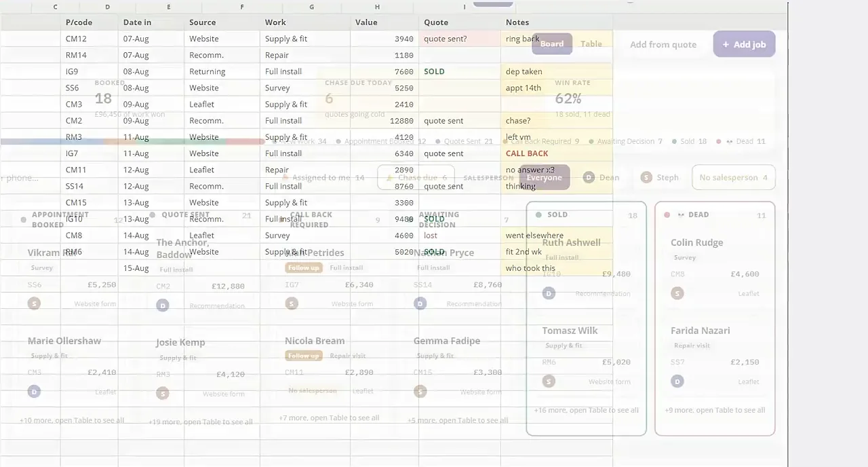
Task: Open '+16 more, open Table to see all' link
Action: click(x=587, y=410)
